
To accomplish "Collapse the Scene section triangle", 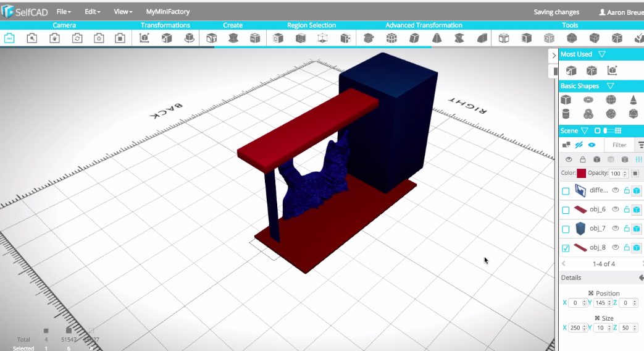I will [x=585, y=131].
